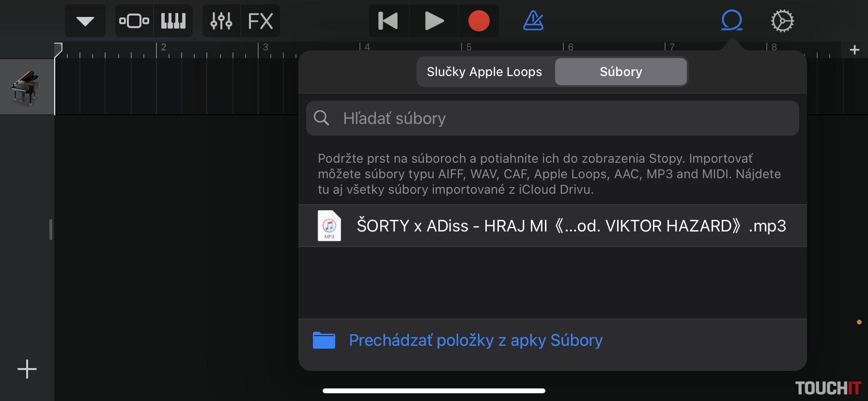Screen dimensions: 868x401
Task: Open the piano keyboard instrument view
Action: pyautogui.click(x=173, y=21)
